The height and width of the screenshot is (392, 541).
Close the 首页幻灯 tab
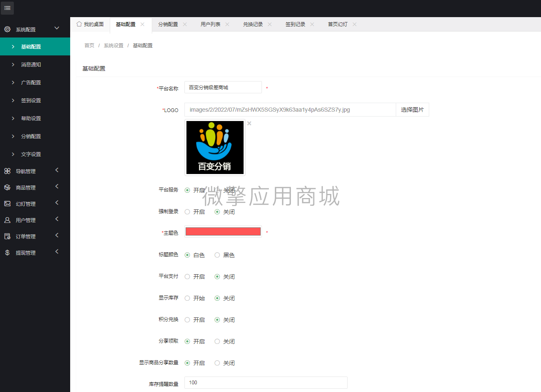(x=355, y=24)
